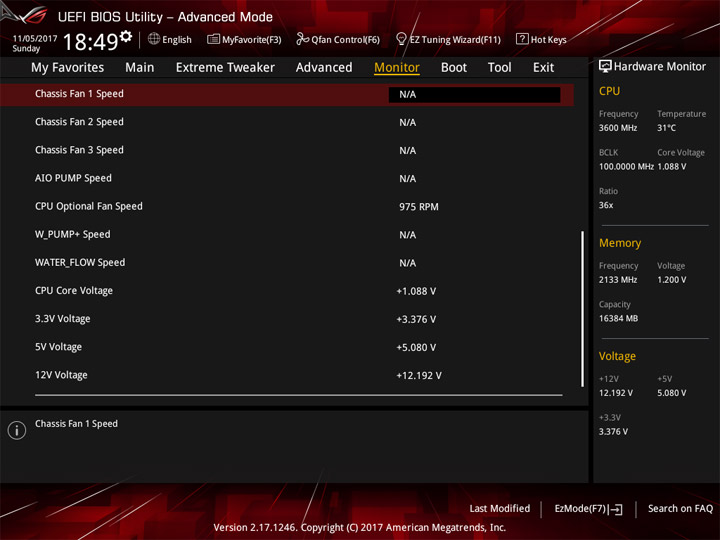Select the Monitor tab
This screenshot has height=540, width=720.
pyautogui.click(x=397, y=68)
